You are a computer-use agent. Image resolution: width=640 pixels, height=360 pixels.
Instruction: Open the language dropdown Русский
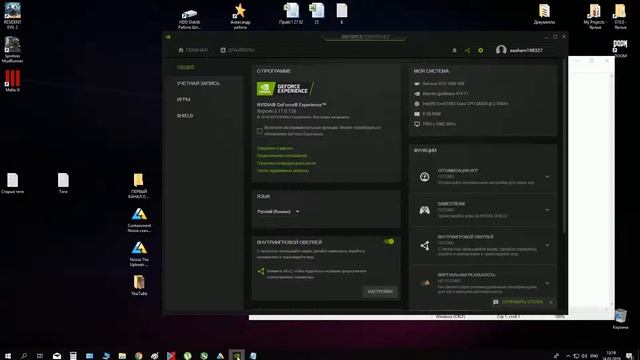278,211
